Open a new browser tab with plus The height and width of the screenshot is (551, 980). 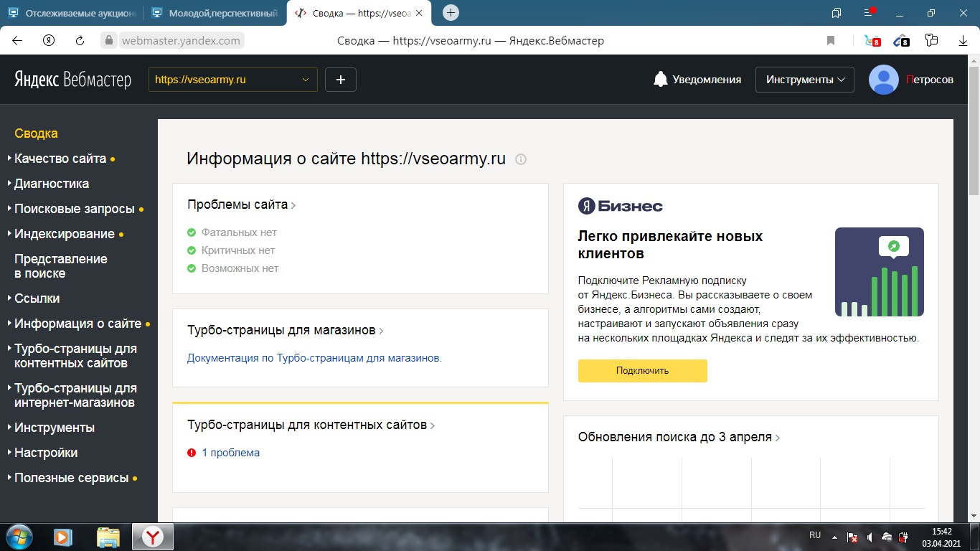(451, 13)
